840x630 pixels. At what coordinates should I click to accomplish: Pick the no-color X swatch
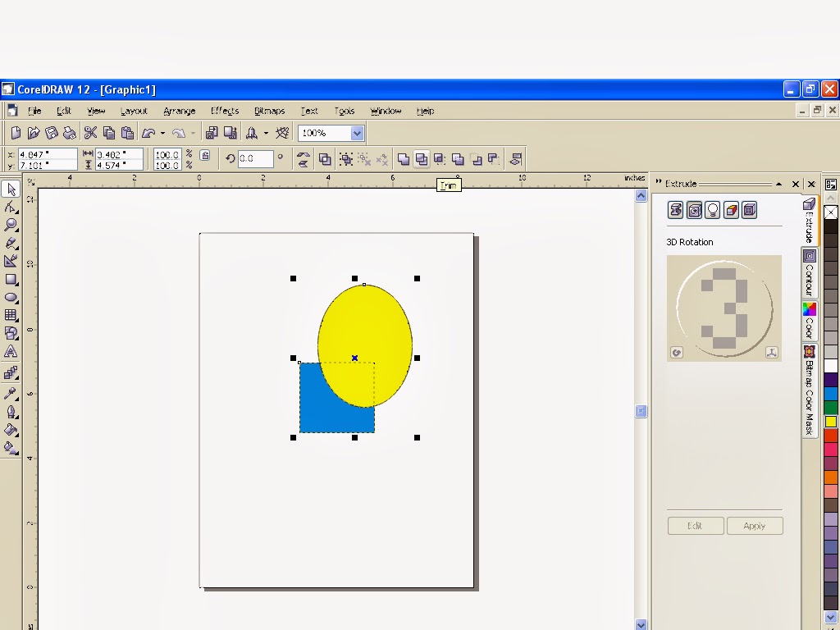(x=831, y=212)
